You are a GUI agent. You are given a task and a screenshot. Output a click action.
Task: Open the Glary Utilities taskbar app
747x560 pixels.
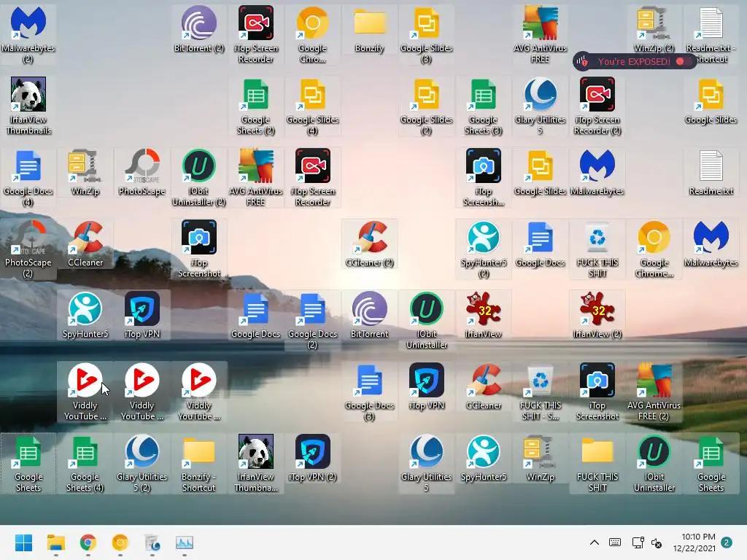coord(152,542)
